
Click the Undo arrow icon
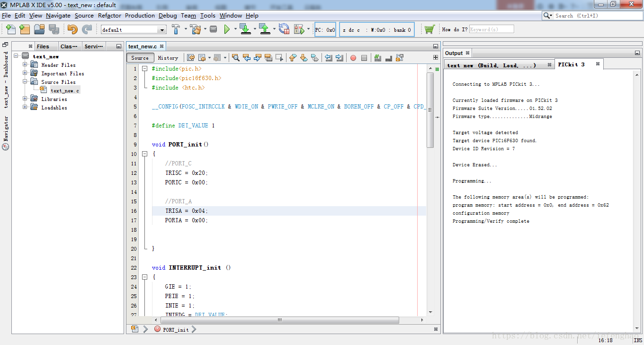[72, 29]
